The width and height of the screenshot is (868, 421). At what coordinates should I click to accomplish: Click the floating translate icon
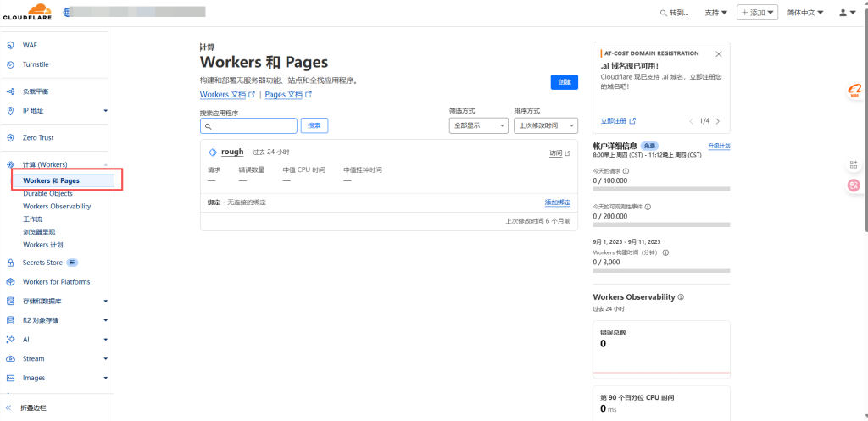854,186
